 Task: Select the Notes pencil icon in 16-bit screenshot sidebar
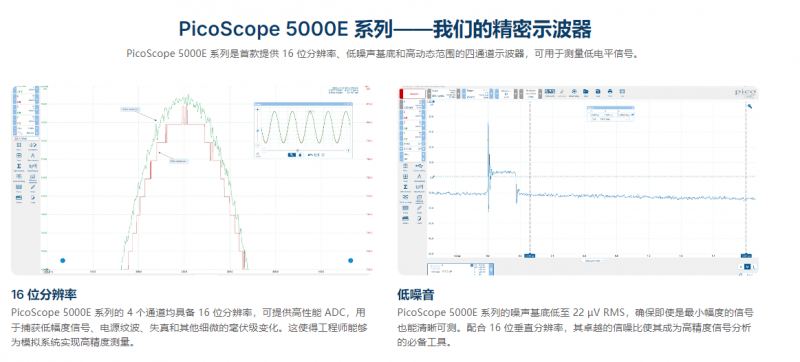[33, 187]
